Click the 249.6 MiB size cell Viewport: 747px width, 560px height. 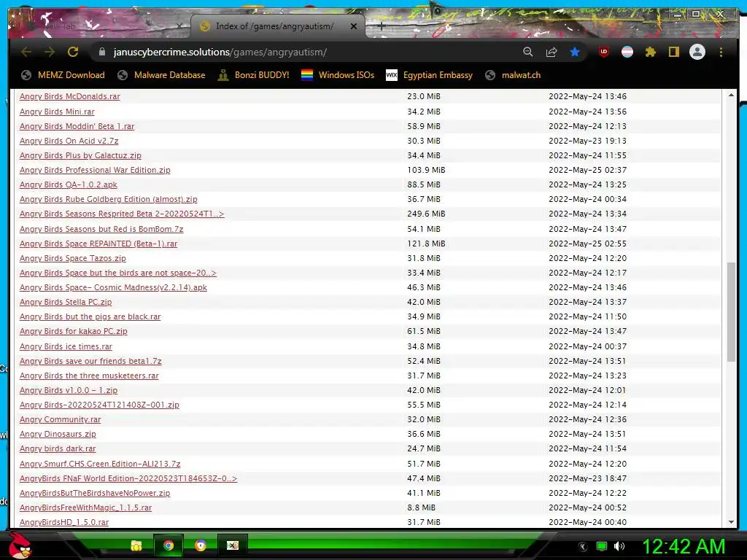coord(426,214)
